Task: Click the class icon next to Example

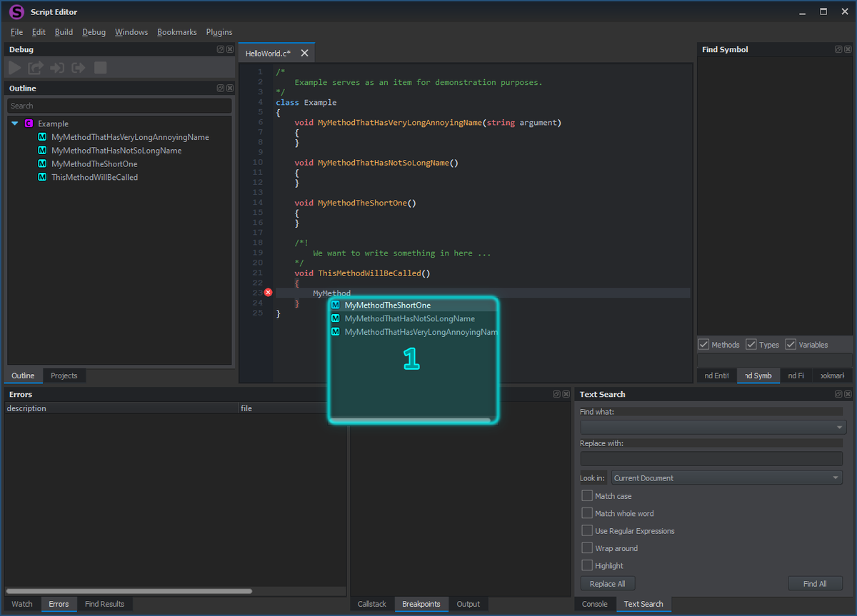Action: point(29,123)
